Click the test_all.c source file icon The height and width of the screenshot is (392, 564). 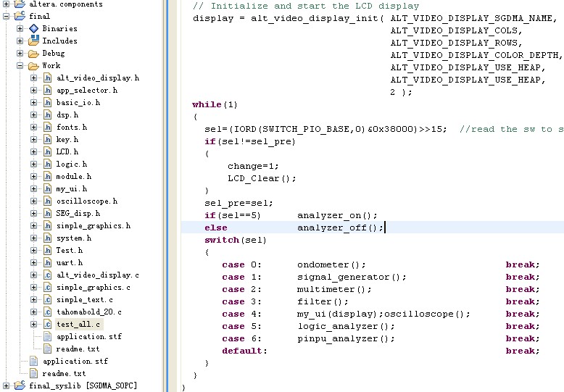click(x=47, y=324)
